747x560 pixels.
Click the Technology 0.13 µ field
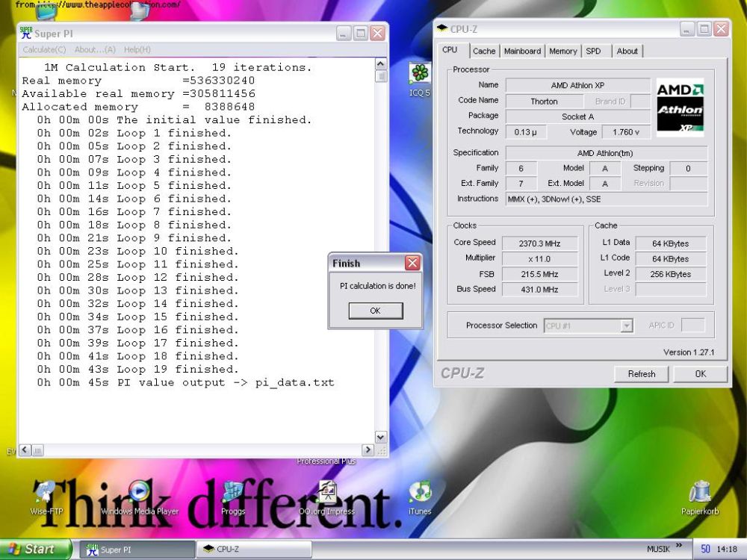pos(525,132)
